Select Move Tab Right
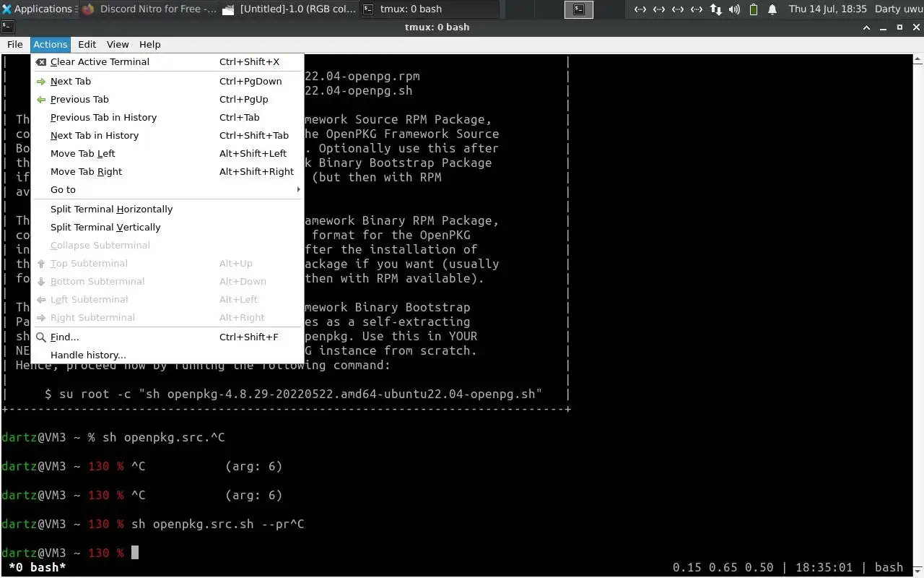The image size is (924, 578). pyautogui.click(x=167, y=172)
